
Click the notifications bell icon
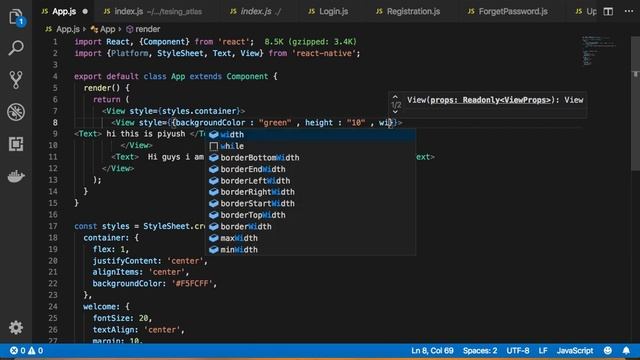[x=626, y=350]
